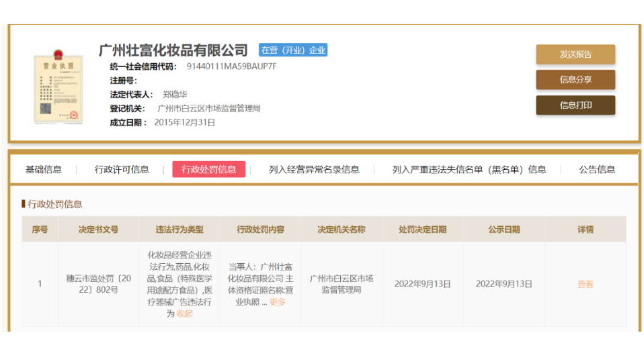Click the 公示日期 column header
Image resolution: width=644 pixels, height=337 pixels.
point(504,230)
